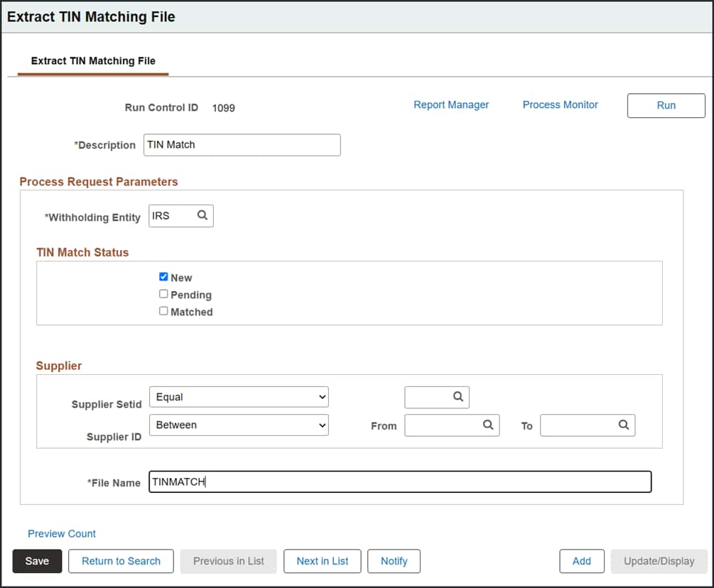714x588 pixels.
Task: Click Previous in List button
Action: click(x=229, y=561)
